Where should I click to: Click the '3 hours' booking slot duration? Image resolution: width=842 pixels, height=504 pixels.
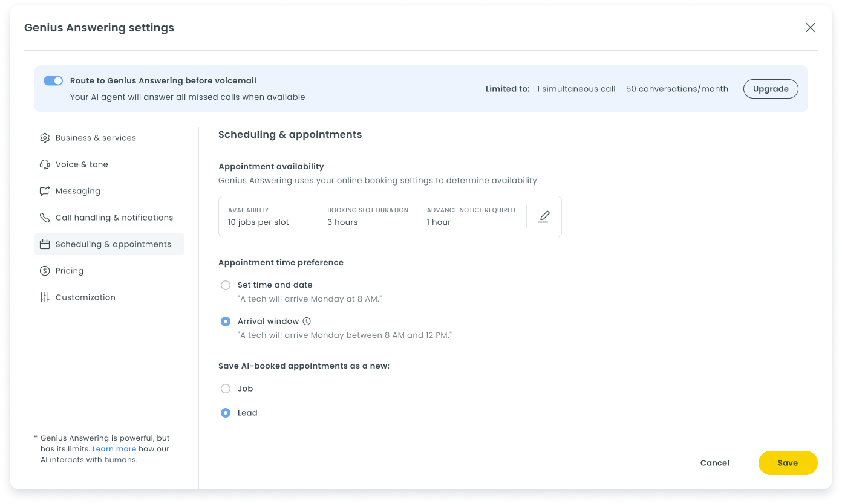(x=342, y=222)
